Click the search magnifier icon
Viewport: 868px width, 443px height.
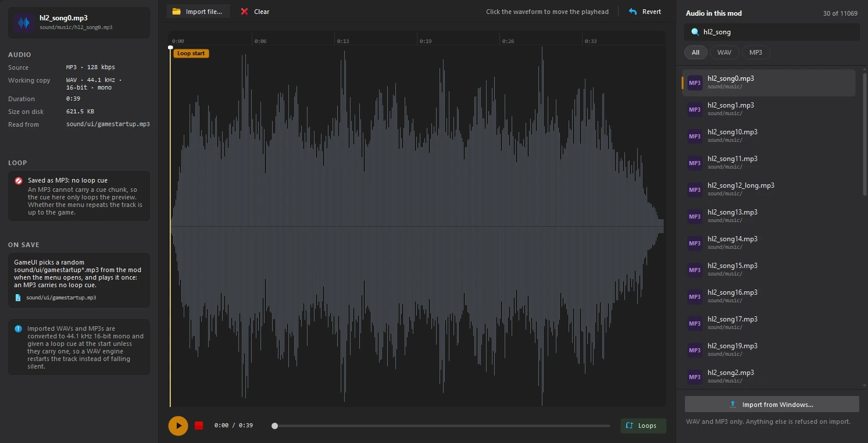tap(695, 33)
